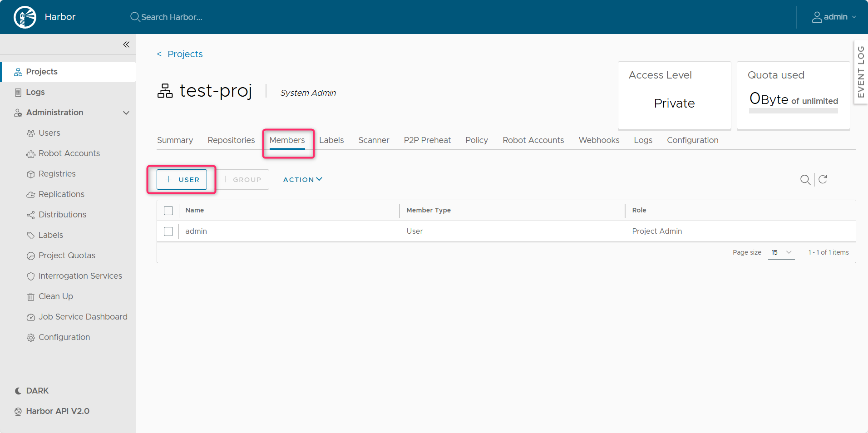Screen dimensions: 868x433
Task: Click the '1 - 1 of 1 items' text
Action: (829, 252)
